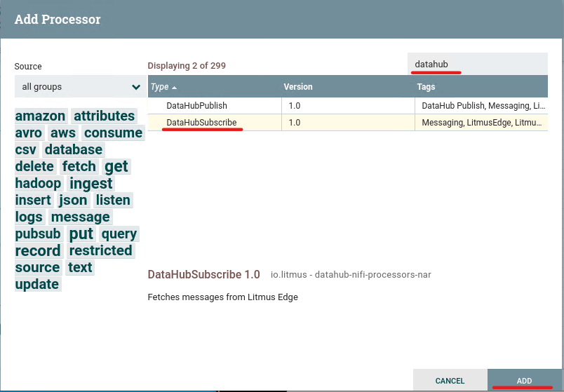The width and height of the screenshot is (564, 392).
Task: Filter by the put tag
Action: click(x=81, y=234)
